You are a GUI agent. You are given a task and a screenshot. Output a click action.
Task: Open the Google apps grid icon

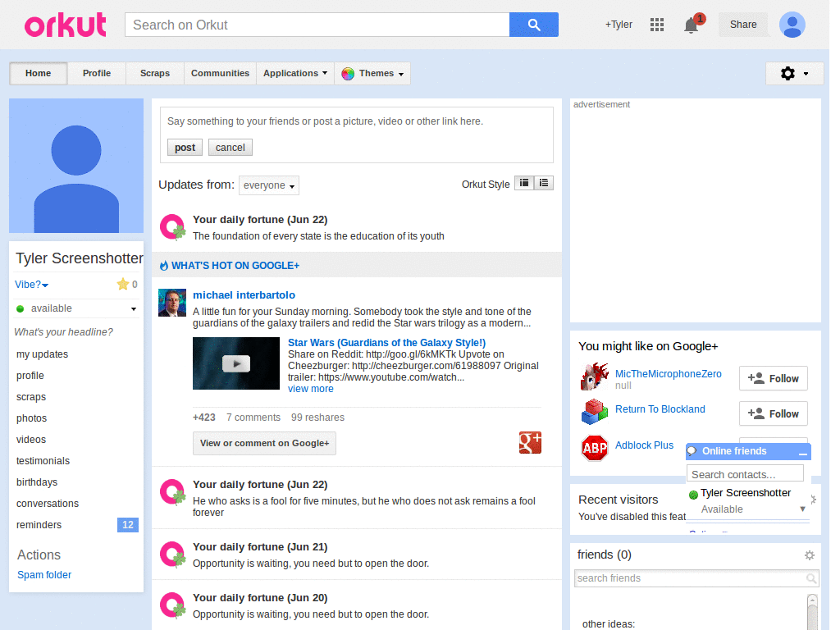point(657,25)
